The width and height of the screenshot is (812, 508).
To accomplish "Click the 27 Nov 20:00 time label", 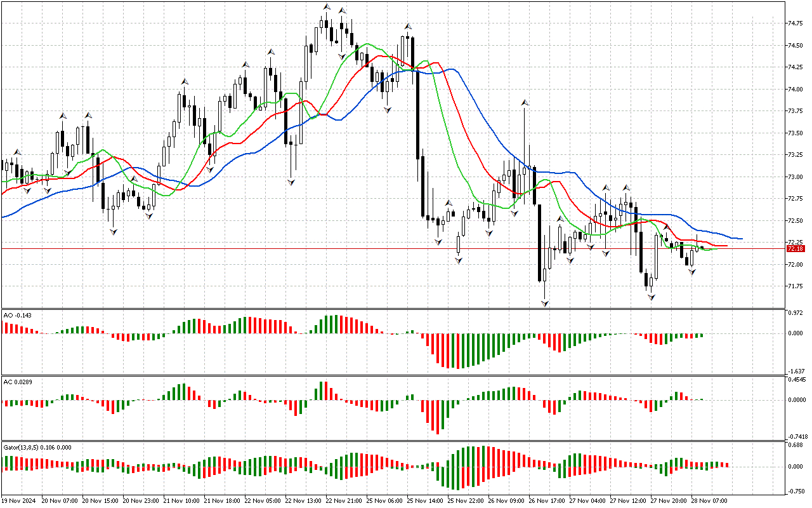I will point(669,501).
